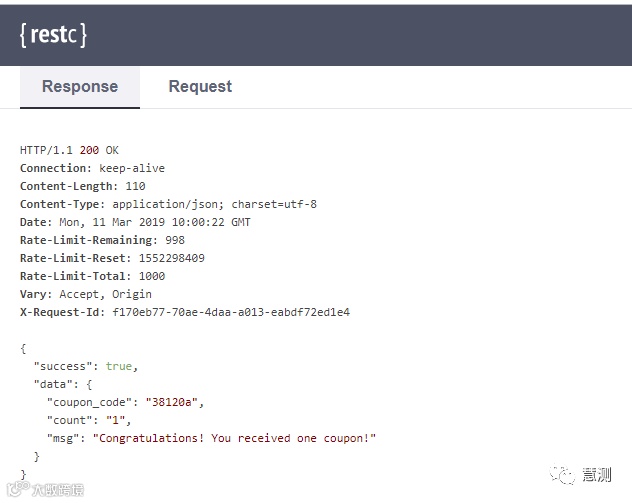Select the Congratulations message string
Viewport: 632px width, 503px height.
pyautogui.click(x=234, y=439)
